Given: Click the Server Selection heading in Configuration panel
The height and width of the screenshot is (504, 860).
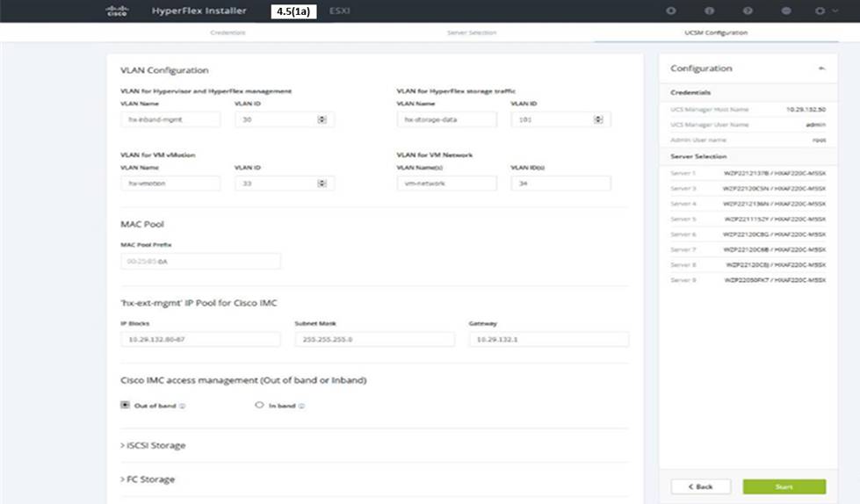Looking at the screenshot, I should 698,156.
